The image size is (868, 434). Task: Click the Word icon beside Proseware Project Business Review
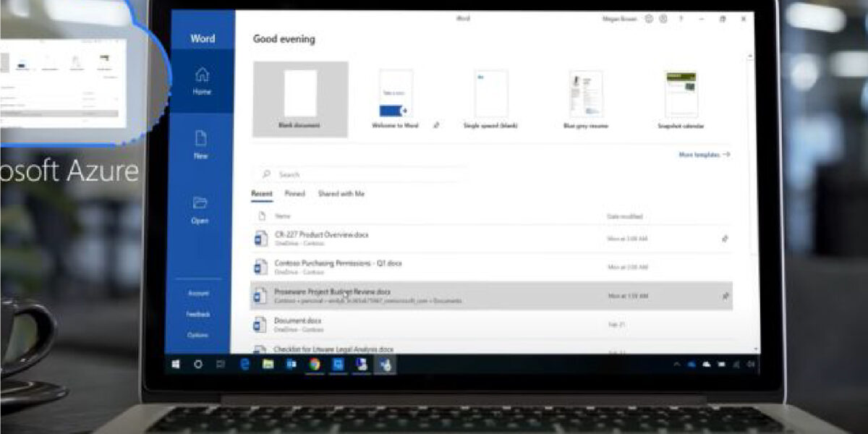260,297
